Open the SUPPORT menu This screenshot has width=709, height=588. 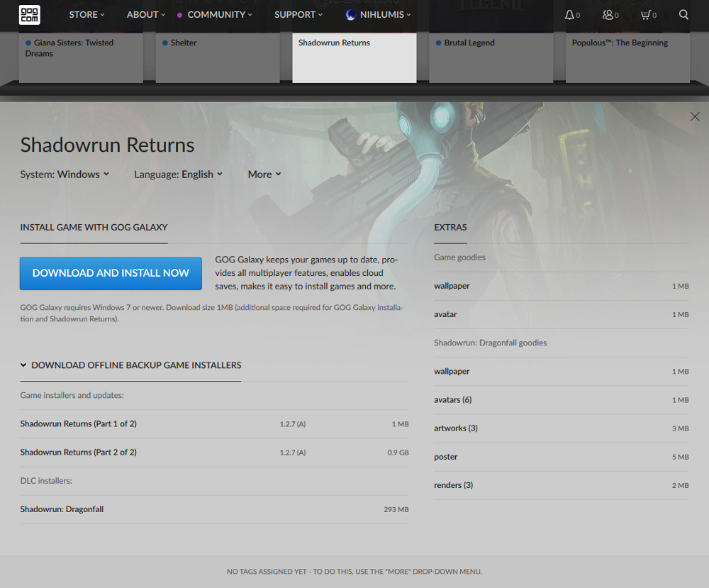[298, 14]
